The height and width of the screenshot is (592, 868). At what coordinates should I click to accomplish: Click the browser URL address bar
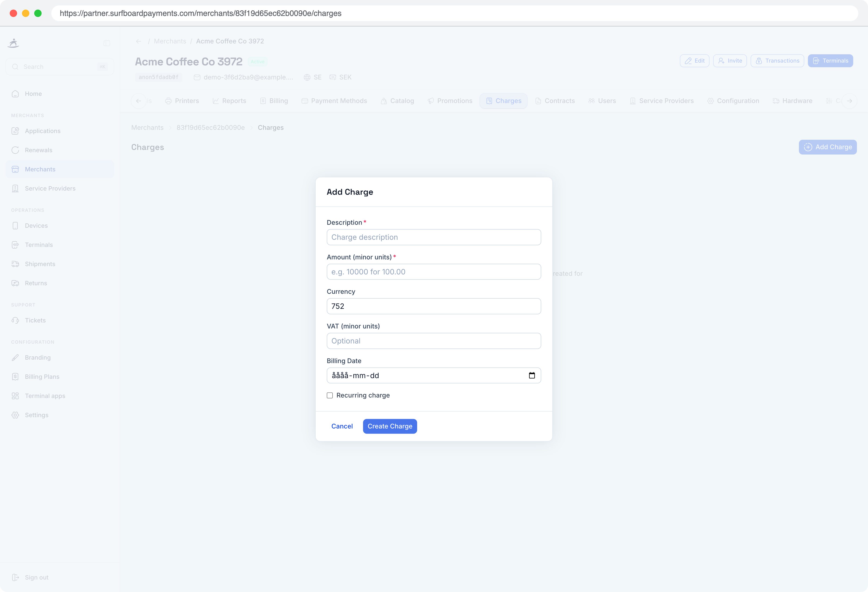(454, 13)
